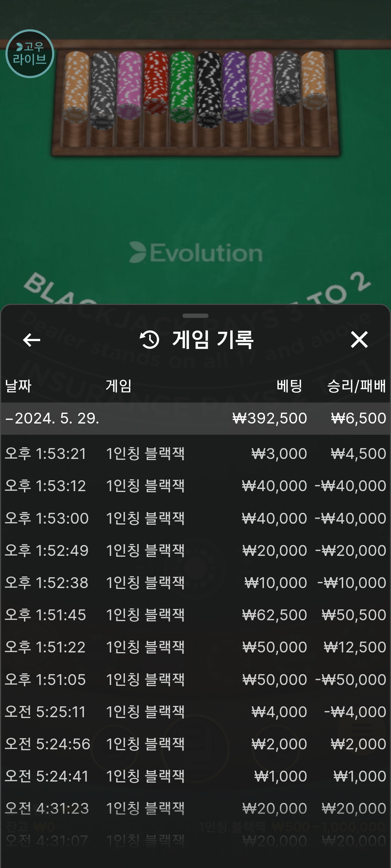Tap the red chip stack in tray

156,82
